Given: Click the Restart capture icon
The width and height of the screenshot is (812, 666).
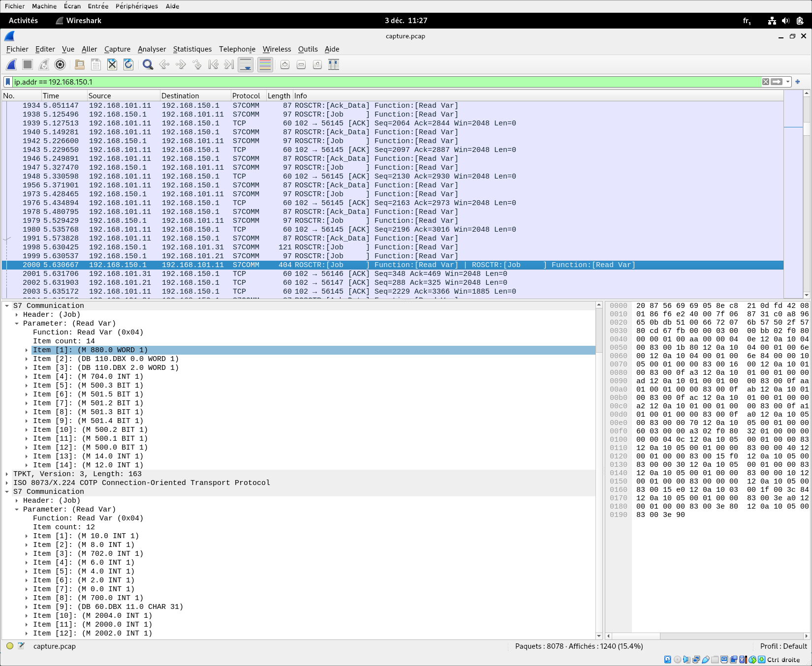Looking at the screenshot, I should tap(44, 64).
